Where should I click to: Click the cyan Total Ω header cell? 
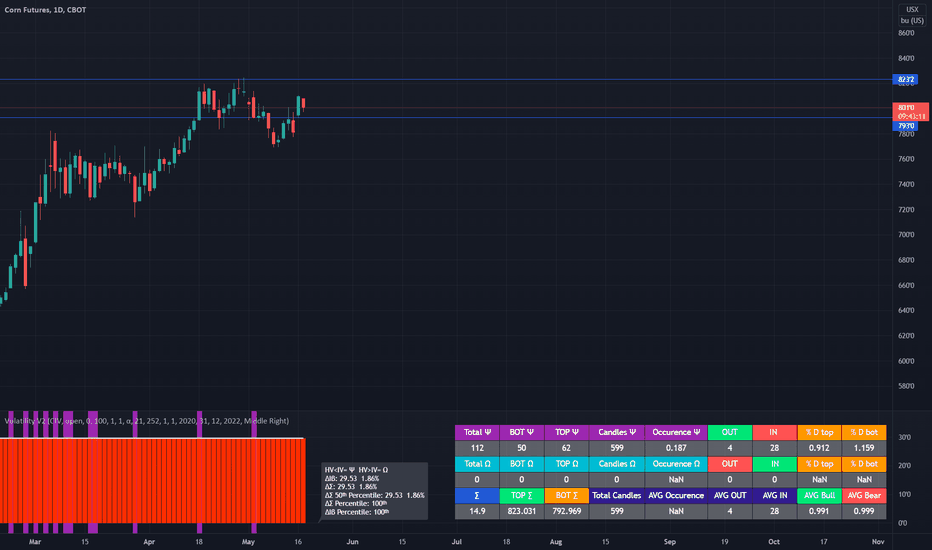477,464
